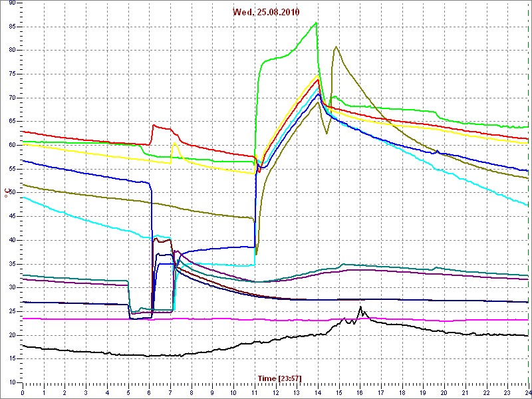This screenshot has width=532, height=399.
Task: Click the chart date title 'Wed, 25.08.2010'
Action: coord(266,12)
